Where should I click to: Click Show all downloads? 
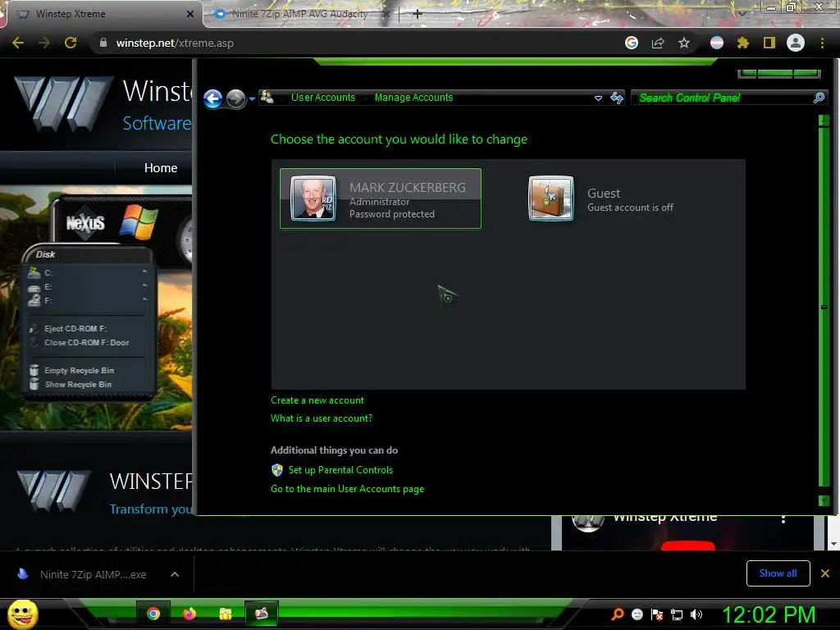778,573
